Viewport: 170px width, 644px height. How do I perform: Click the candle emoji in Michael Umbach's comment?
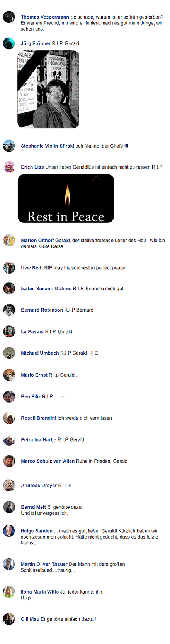point(92,353)
